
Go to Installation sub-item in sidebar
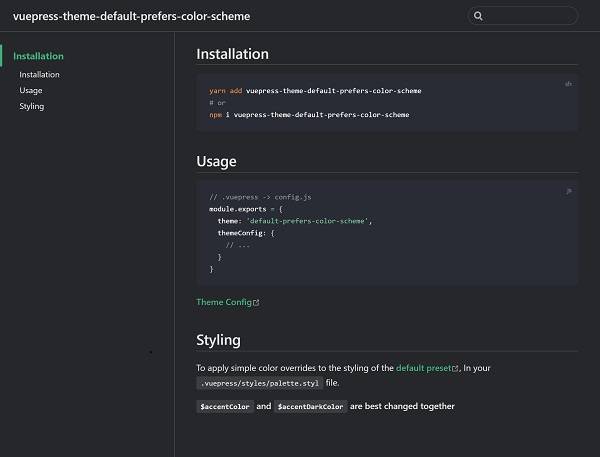39,75
